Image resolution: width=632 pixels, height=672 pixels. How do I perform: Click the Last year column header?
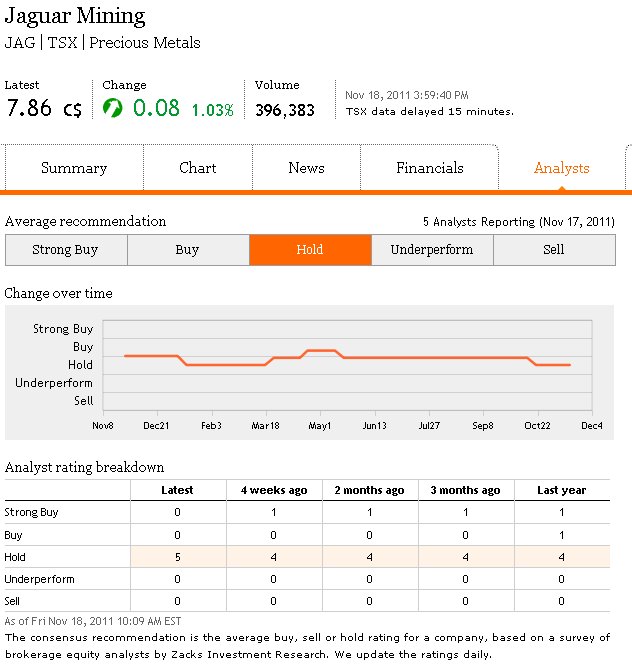pos(561,490)
